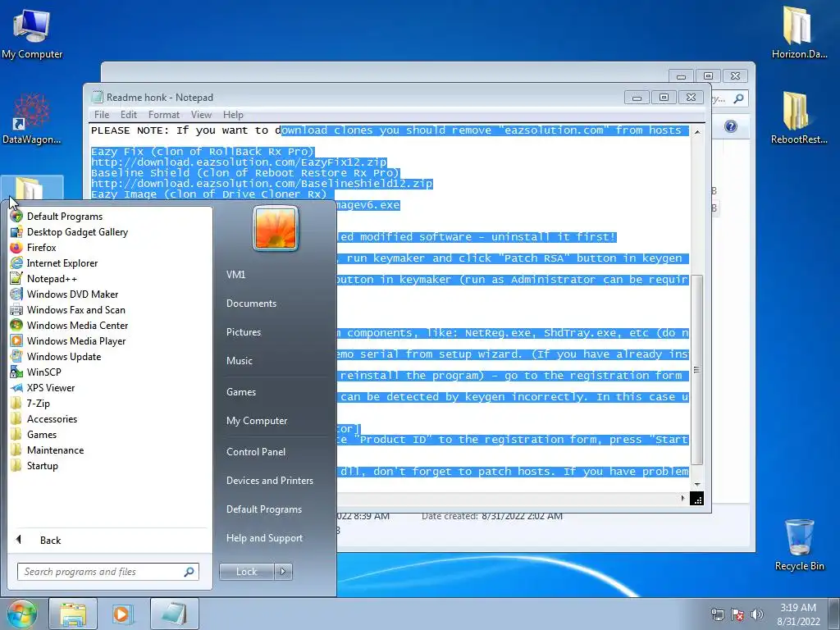The width and height of the screenshot is (840, 630).
Task: Open Pictures from the Start menu
Action: click(244, 332)
